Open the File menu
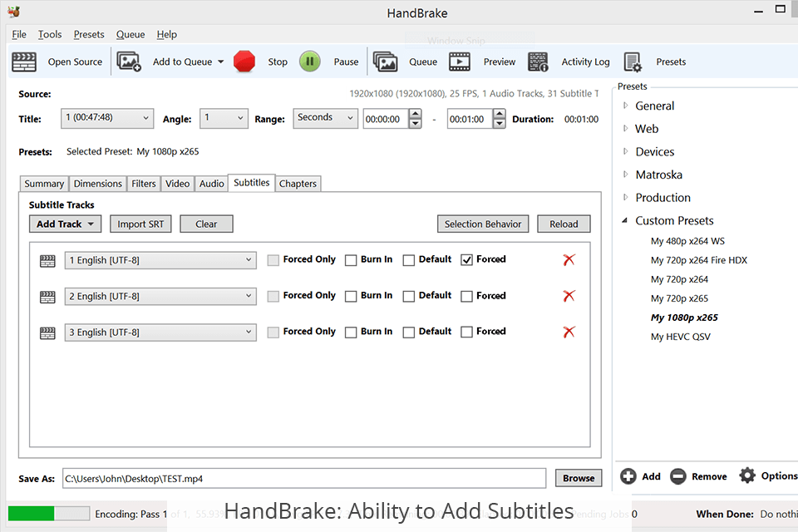The image size is (798, 532). coord(19,34)
